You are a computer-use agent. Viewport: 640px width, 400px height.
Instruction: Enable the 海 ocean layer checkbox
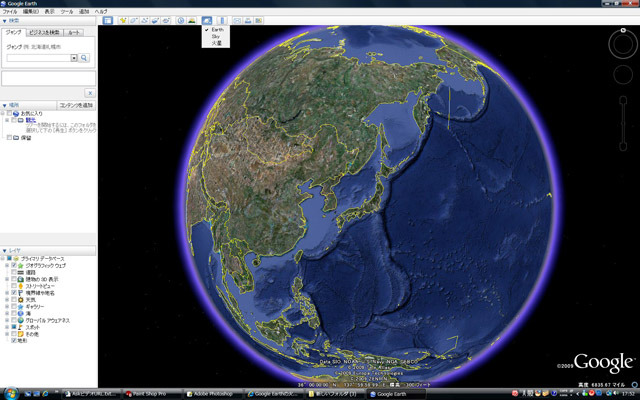pos(14,313)
